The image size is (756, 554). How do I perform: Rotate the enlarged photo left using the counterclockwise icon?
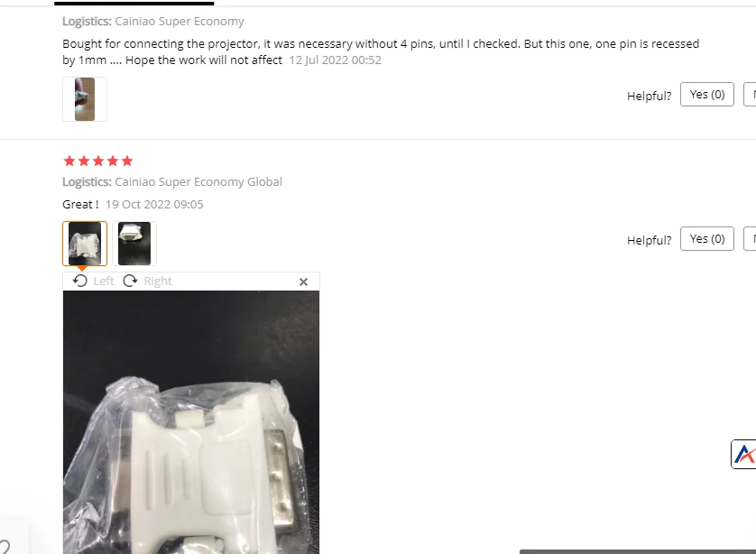click(x=80, y=281)
